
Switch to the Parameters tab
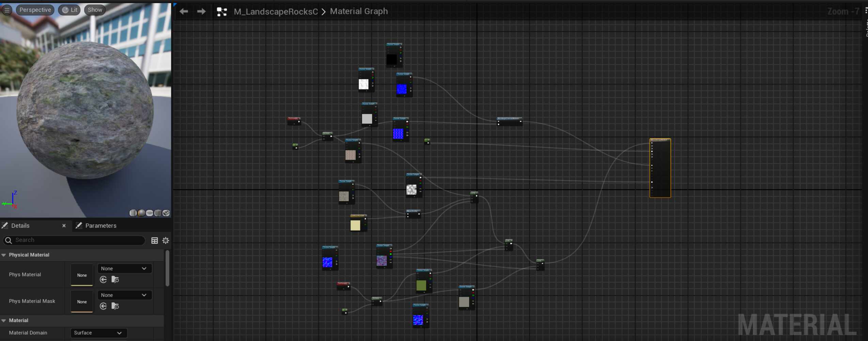point(100,225)
